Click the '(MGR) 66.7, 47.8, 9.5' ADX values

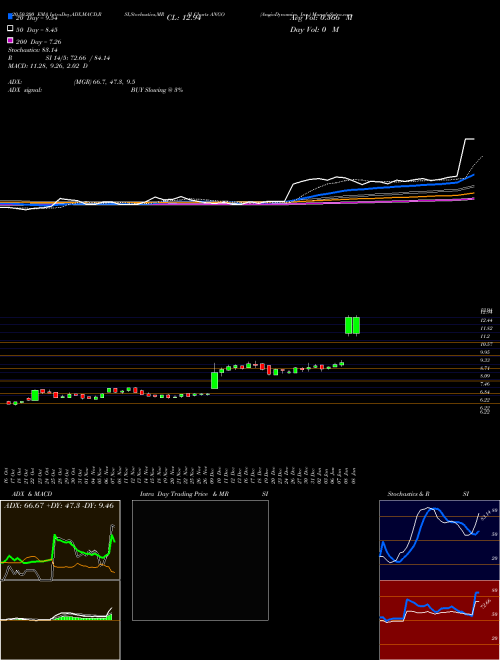pyautogui.click(x=104, y=82)
